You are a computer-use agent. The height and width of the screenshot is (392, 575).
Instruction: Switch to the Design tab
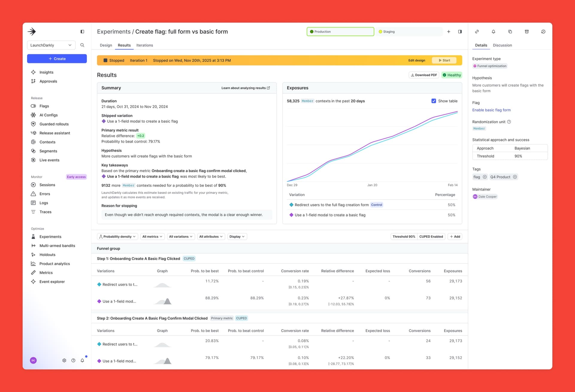click(106, 45)
